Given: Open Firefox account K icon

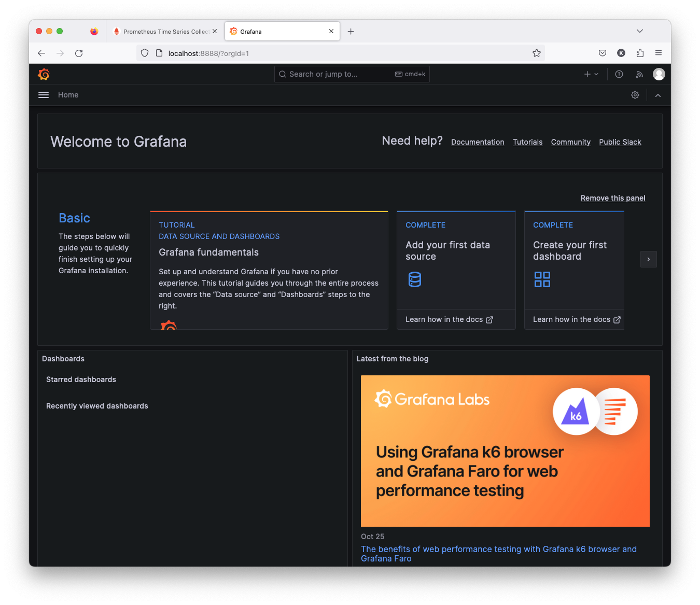Looking at the screenshot, I should pyautogui.click(x=621, y=53).
